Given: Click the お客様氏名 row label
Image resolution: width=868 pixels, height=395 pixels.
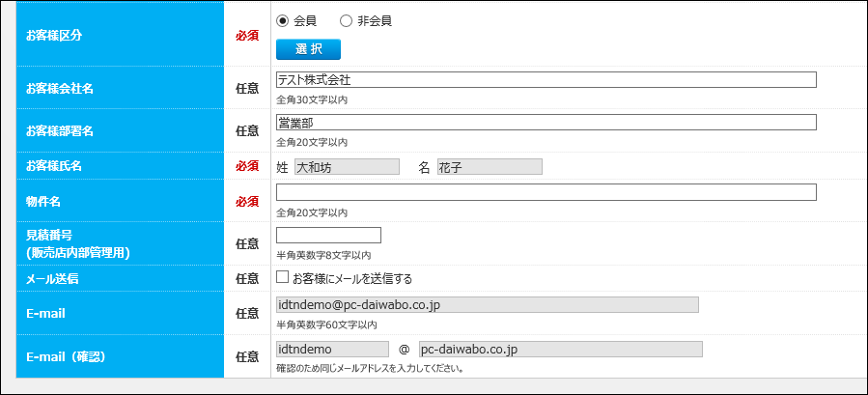Looking at the screenshot, I should click(54, 166).
